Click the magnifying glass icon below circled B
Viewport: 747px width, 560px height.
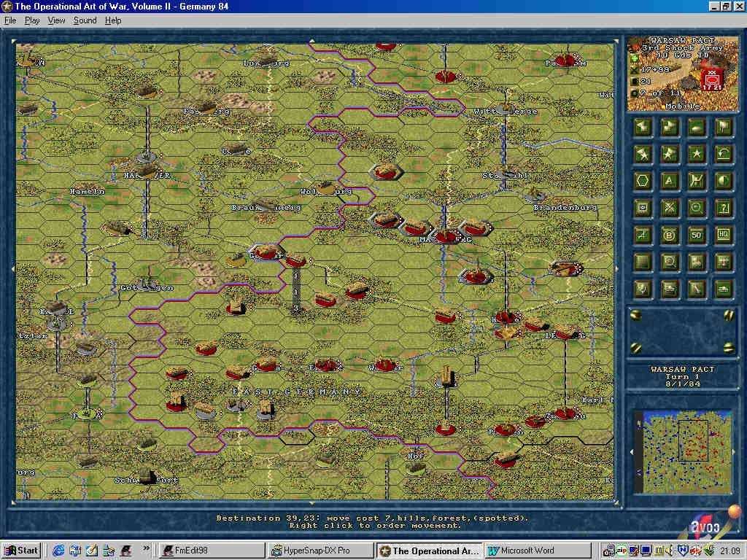tap(670, 262)
